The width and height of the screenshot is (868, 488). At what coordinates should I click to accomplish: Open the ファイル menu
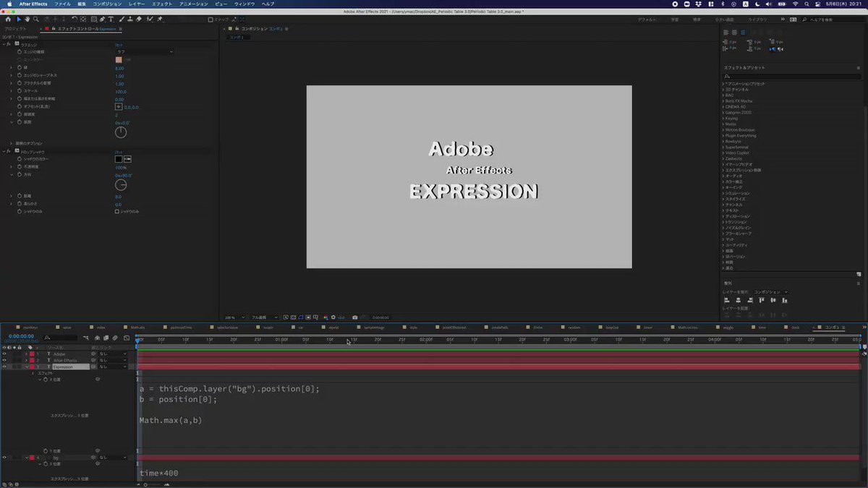coord(63,4)
